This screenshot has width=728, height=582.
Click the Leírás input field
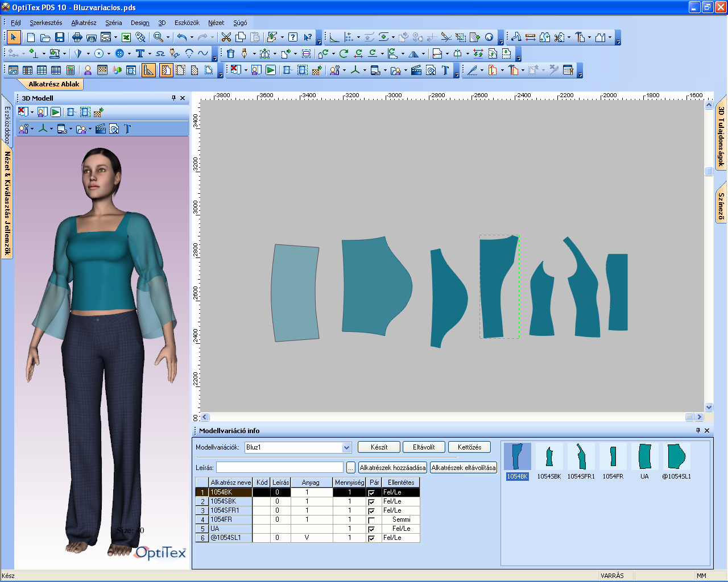coord(280,468)
